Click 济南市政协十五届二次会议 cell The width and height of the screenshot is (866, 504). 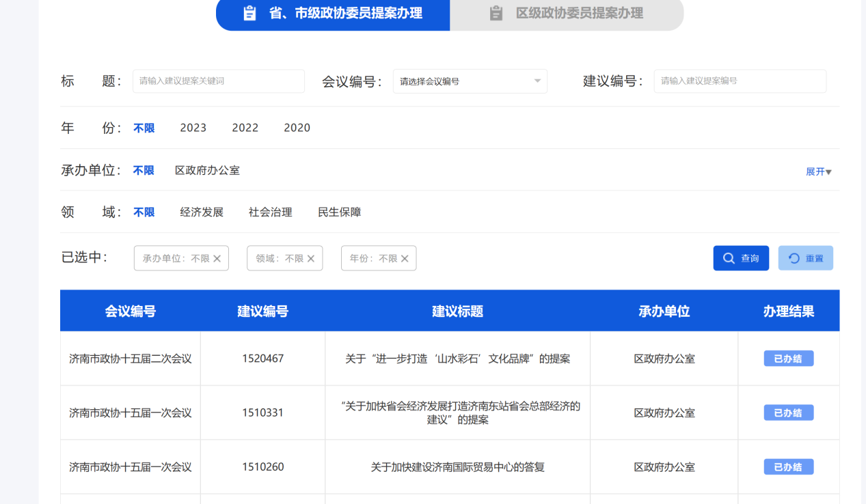click(x=131, y=359)
